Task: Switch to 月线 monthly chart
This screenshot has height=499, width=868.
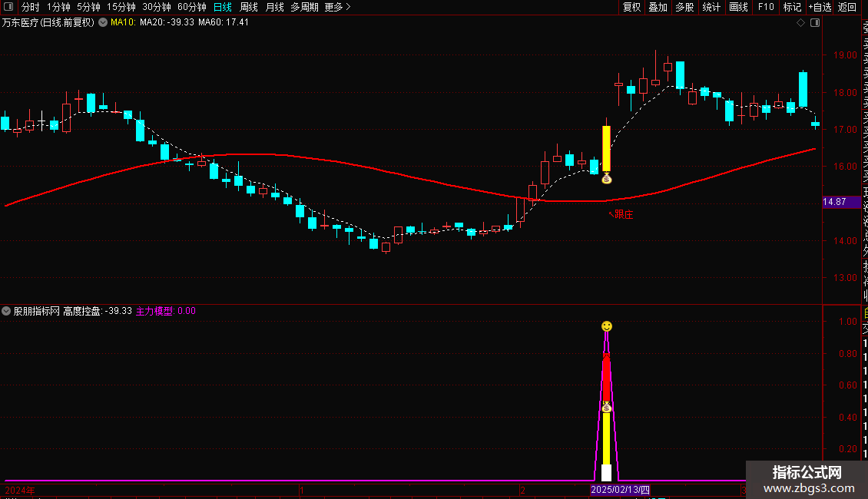Action: pos(274,7)
